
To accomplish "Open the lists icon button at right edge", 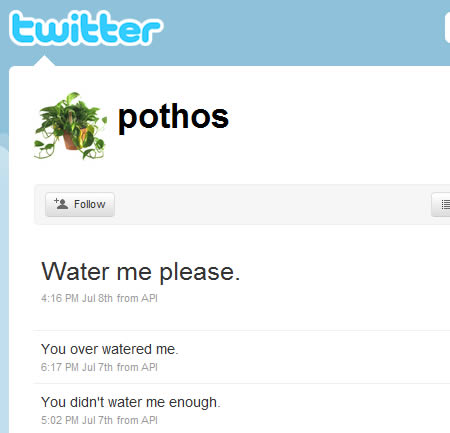I will pos(441,204).
